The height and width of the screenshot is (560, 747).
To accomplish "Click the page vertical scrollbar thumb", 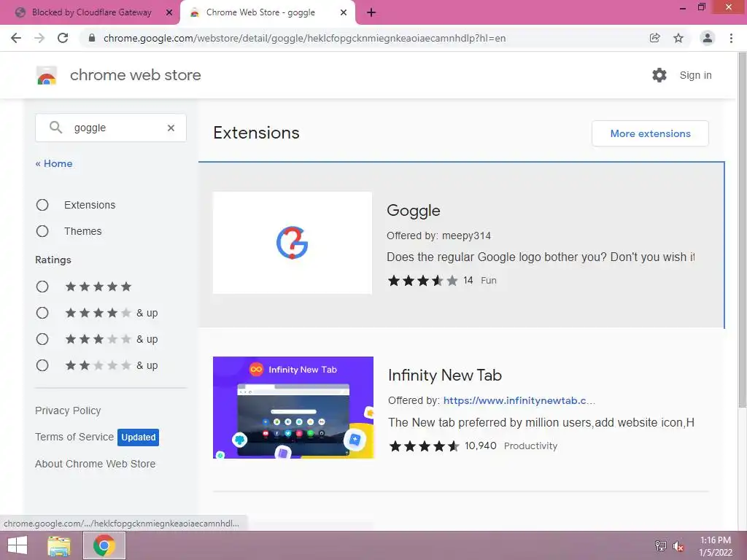I will 742,230.
